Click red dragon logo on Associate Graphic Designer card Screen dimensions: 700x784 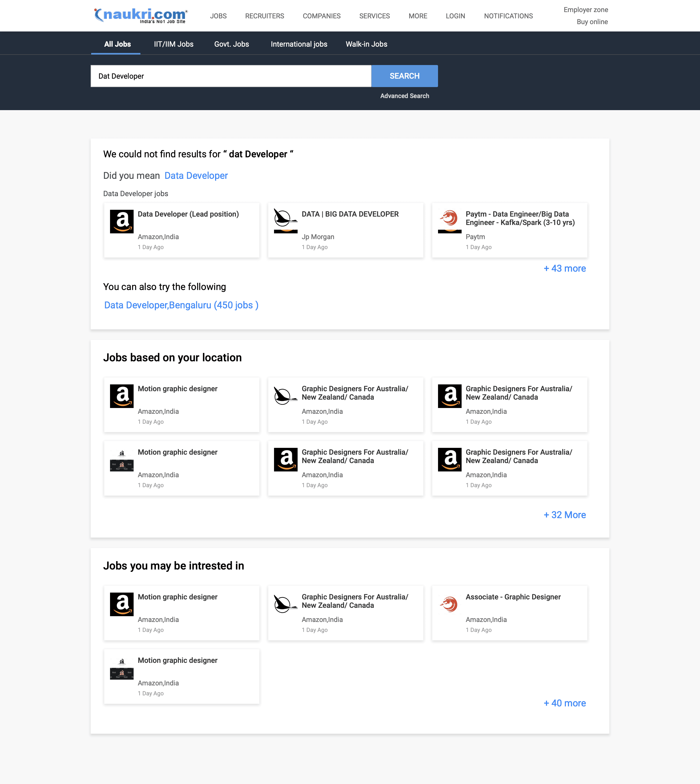pyautogui.click(x=449, y=604)
